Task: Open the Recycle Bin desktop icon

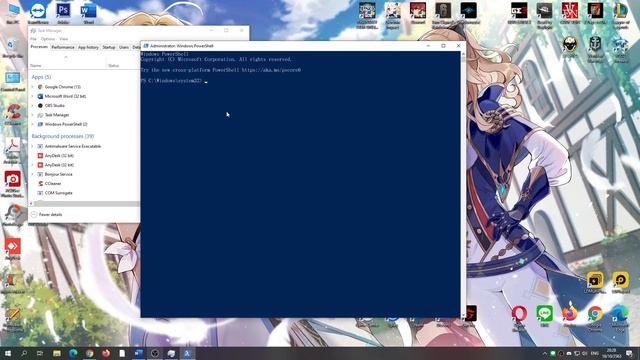Action: [x=12, y=48]
